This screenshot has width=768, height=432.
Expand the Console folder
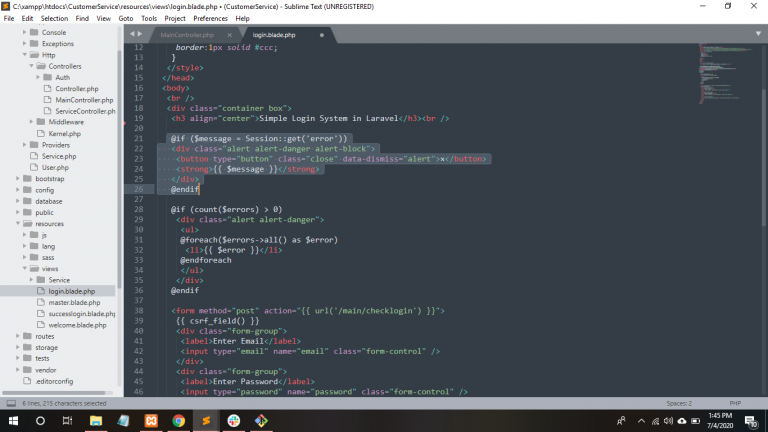pyautogui.click(x=24, y=32)
